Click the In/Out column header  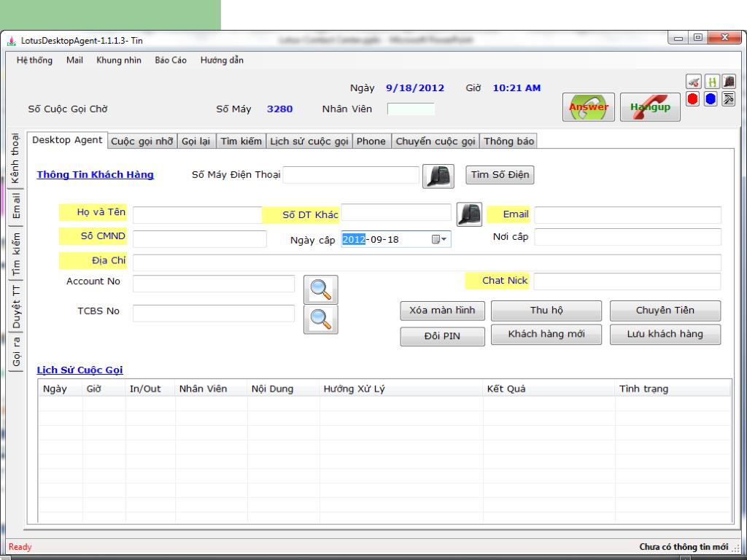[150, 389]
